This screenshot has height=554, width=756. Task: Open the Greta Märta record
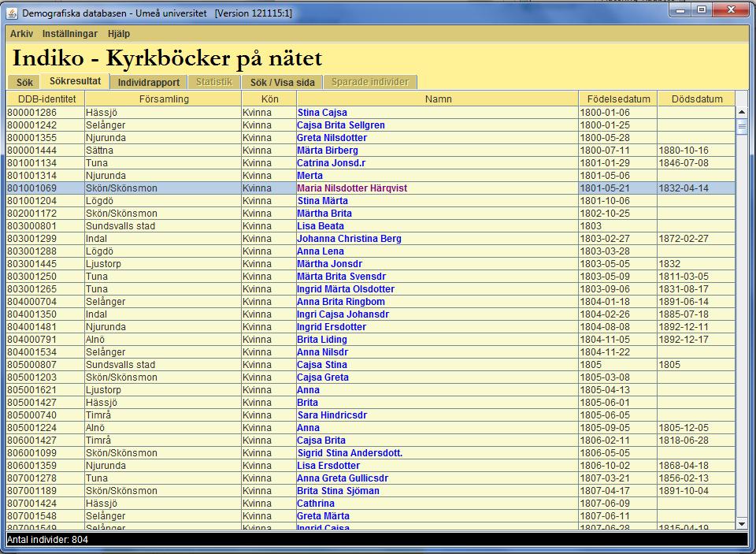[323, 516]
